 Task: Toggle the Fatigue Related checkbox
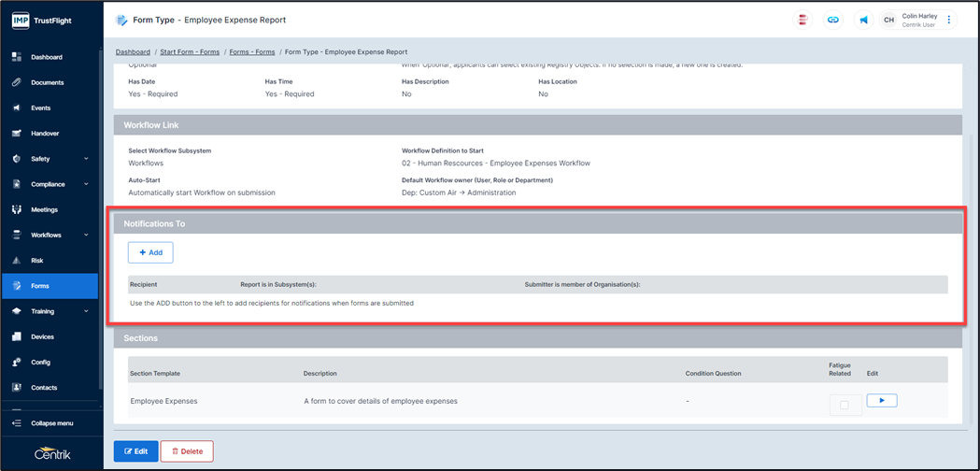point(845,404)
